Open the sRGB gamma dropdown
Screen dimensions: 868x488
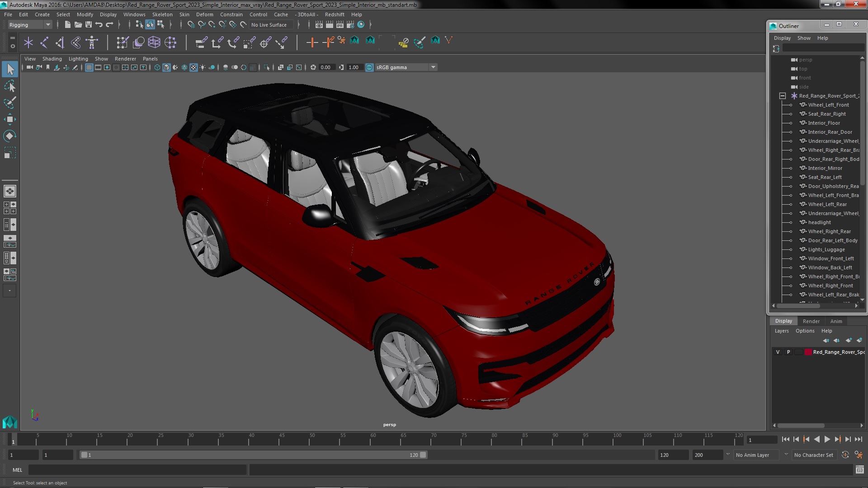pos(433,67)
